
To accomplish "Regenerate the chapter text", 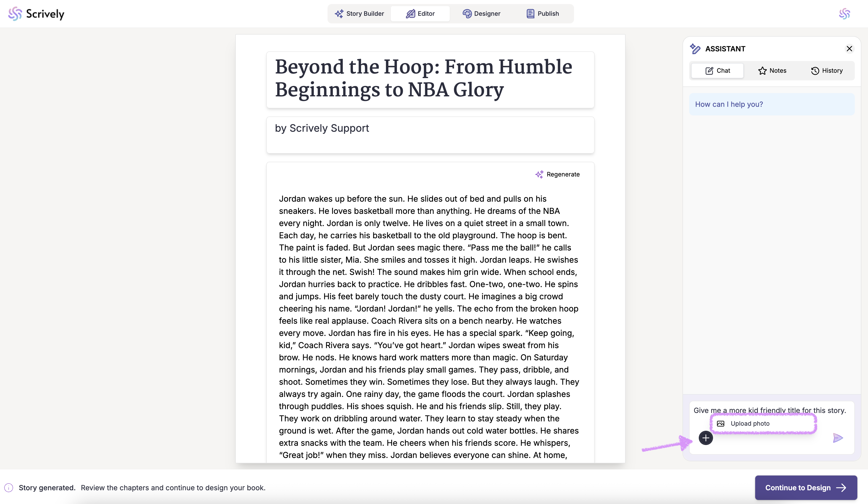I will (x=557, y=174).
